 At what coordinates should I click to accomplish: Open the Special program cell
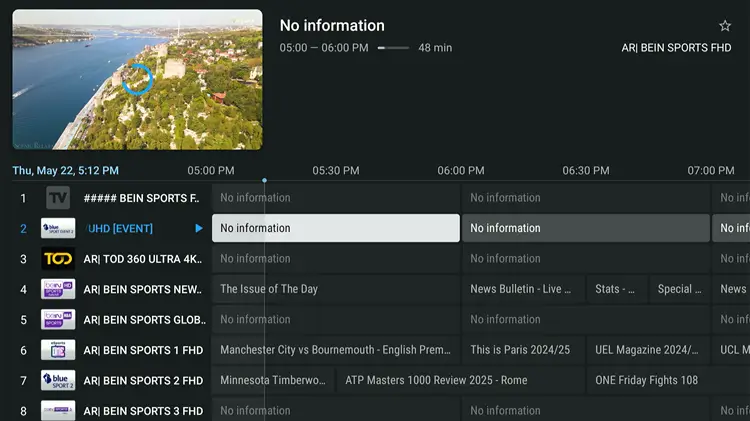[680, 289]
